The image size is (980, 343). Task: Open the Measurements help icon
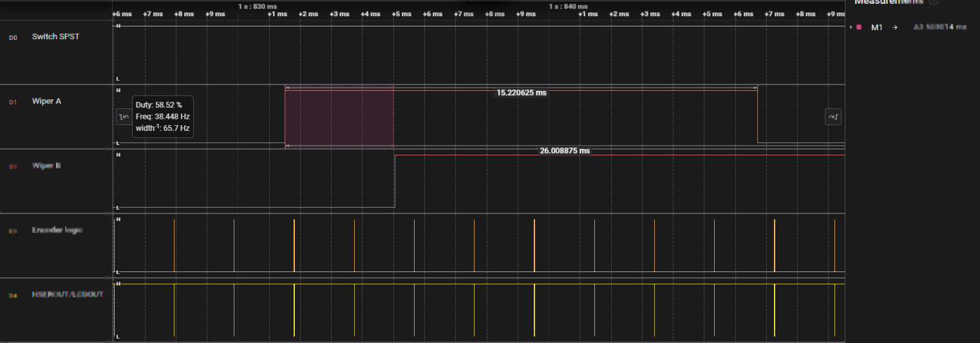pyautogui.click(x=934, y=2)
